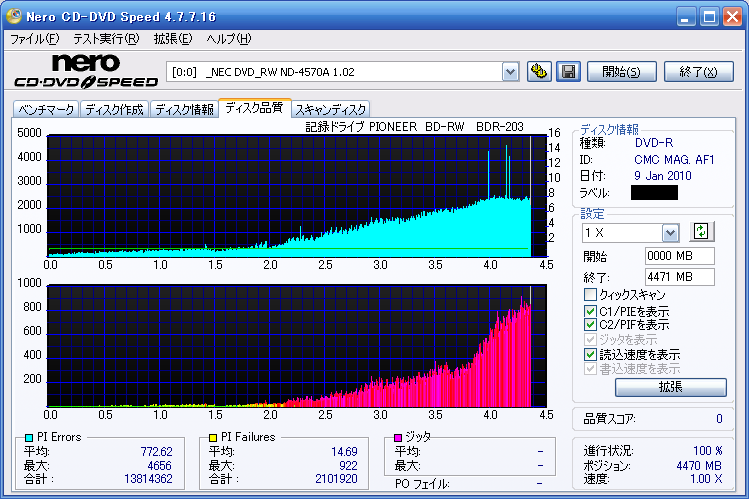
Task: Click the 記録ドライブ PIONEER BD-RW BDR-203 text
Action: point(415,127)
